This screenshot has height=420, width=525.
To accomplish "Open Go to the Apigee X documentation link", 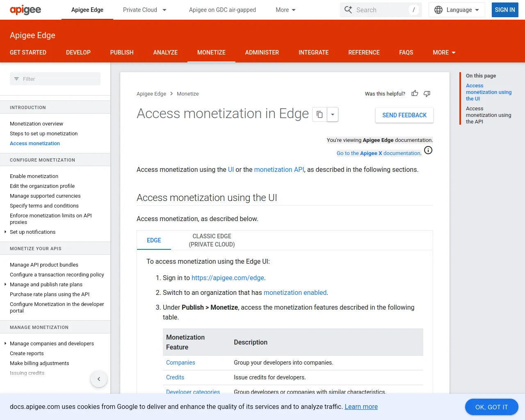I will tap(379, 153).
